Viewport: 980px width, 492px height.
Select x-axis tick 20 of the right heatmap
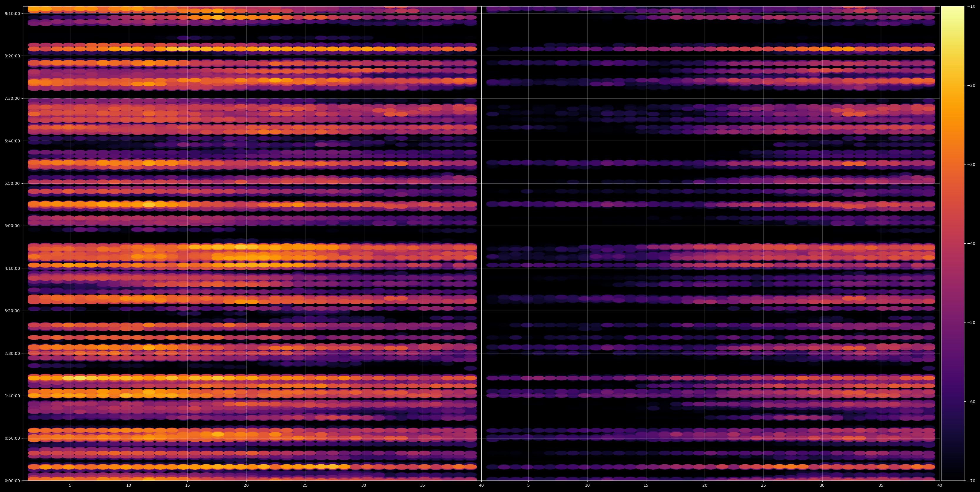tap(705, 485)
